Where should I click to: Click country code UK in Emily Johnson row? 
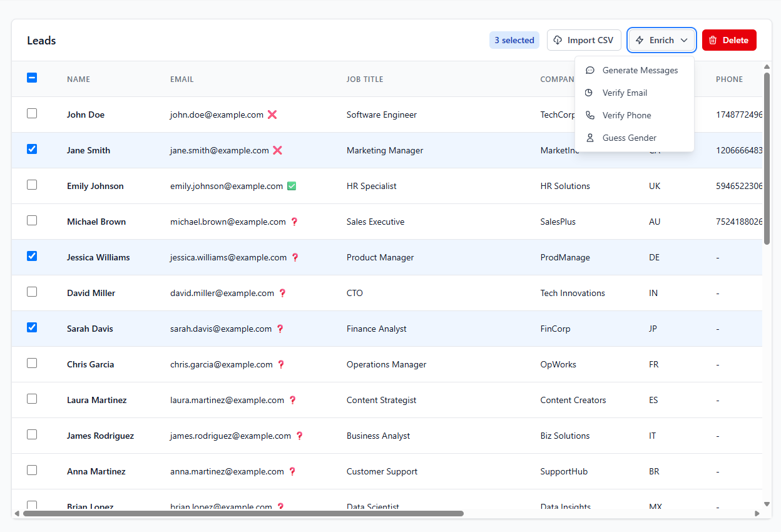[655, 186]
